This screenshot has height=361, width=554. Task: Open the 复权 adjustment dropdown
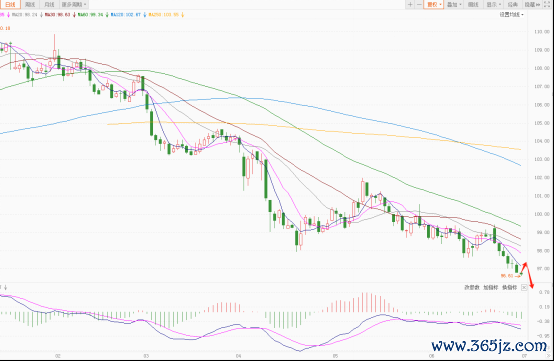coord(434,5)
